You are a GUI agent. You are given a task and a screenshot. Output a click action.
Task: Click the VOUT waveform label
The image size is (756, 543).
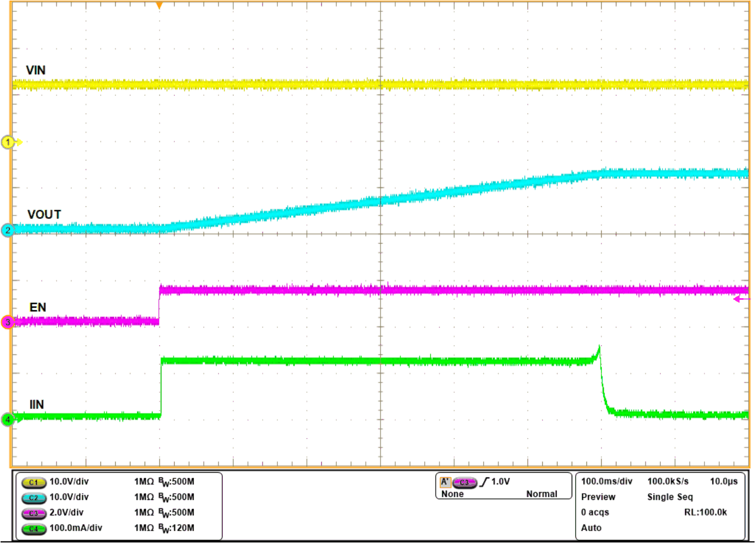click(44, 215)
